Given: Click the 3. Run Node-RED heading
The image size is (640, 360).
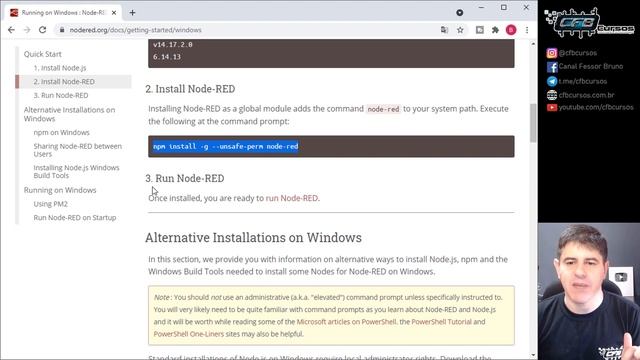Looking at the screenshot, I should pos(184,178).
